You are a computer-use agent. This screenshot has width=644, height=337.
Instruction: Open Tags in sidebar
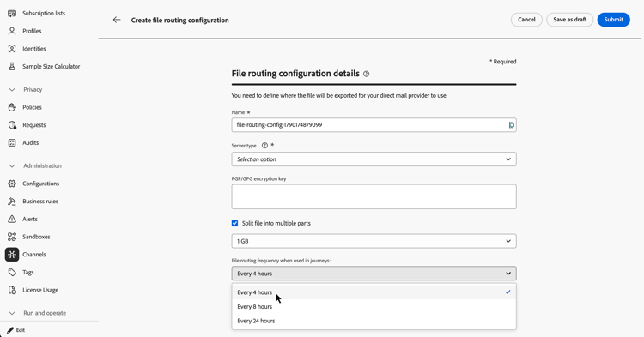click(x=28, y=272)
